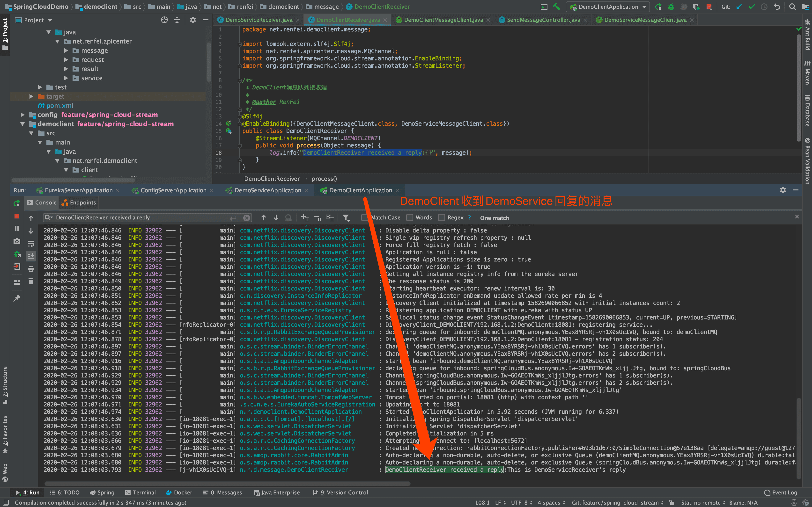Screen dimensions: 812x507
Task: Open the Version Control tool window
Action: click(340, 493)
